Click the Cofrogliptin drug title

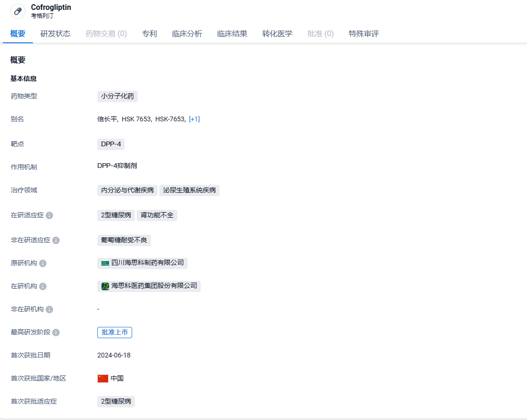point(51,8)
